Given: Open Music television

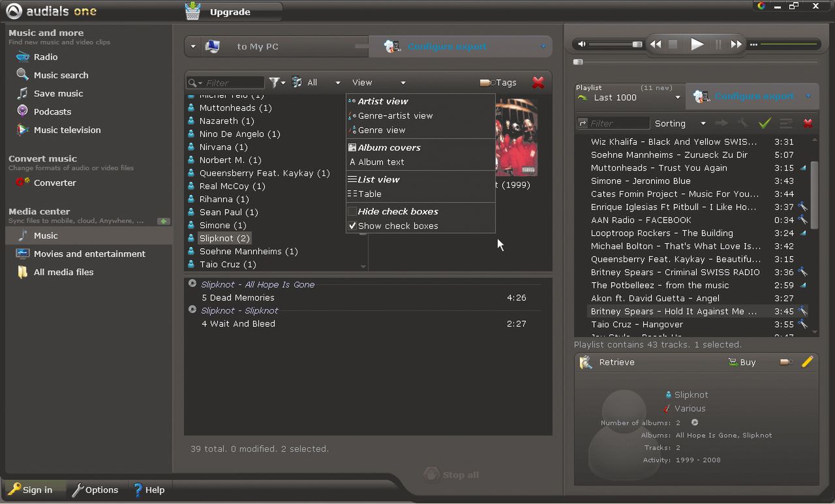Looking at the screenshot, I should [x=67, y=130].
